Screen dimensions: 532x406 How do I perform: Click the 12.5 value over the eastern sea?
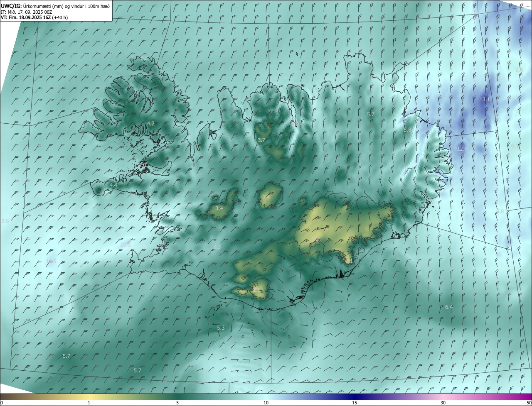pos(462,149)
